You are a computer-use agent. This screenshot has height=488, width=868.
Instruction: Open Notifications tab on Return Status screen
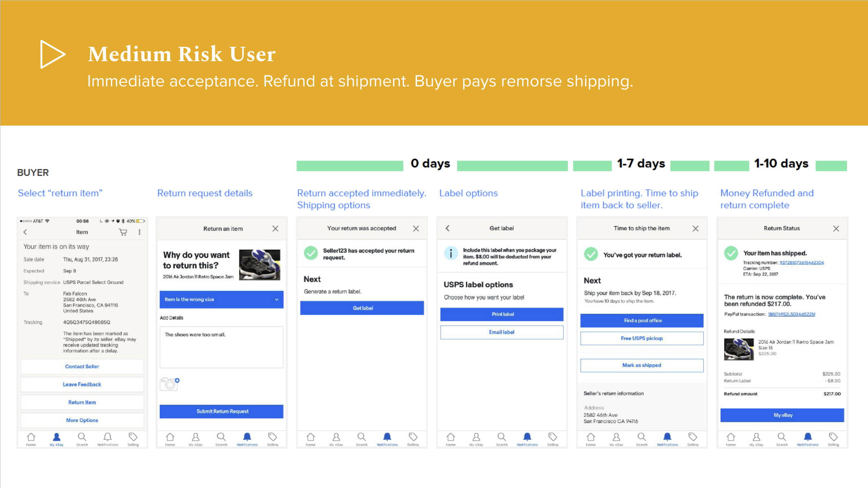tap(808, 439)
